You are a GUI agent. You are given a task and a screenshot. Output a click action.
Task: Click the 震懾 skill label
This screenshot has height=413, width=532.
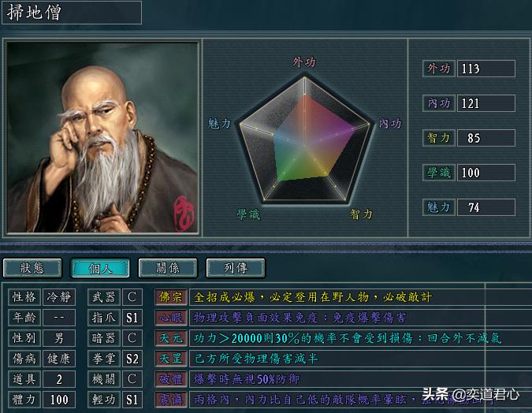[171, 400]
